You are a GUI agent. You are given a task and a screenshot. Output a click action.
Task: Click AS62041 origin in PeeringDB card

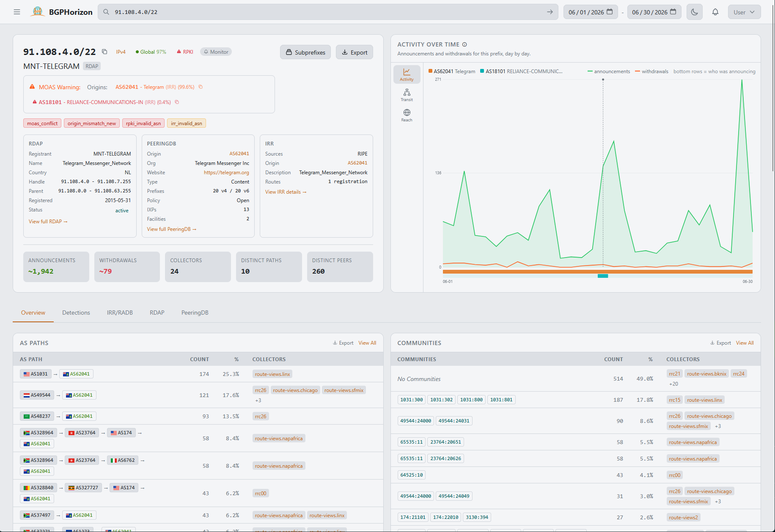pyautogui.click(x=239, y=154)
